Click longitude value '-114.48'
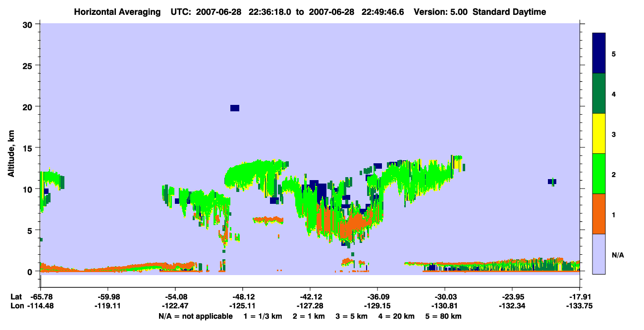Viewport: 644px width, 330px height. (40, 306)
